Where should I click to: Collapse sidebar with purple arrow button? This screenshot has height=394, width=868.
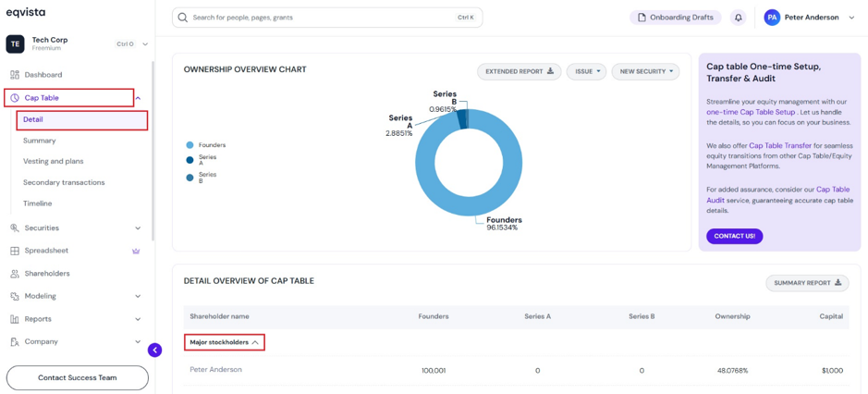[x=155, y=350]
